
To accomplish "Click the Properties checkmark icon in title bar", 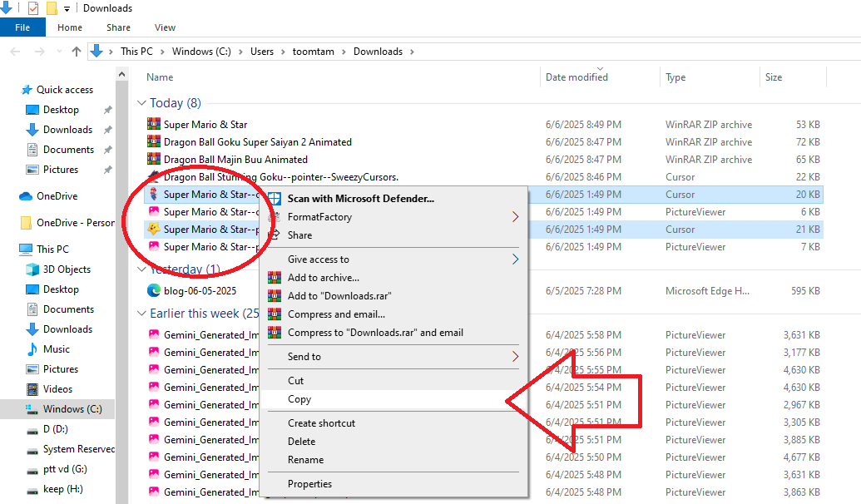I will point(33,8).
